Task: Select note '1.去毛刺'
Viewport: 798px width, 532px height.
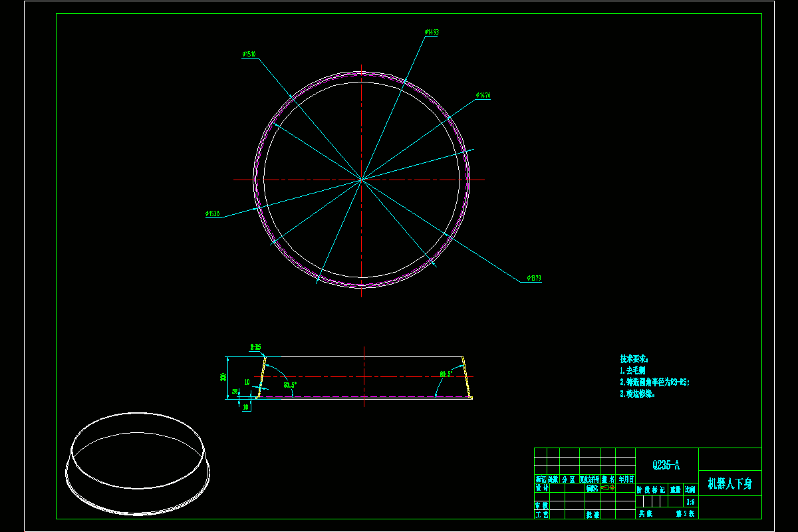Action: pyautogui.click(x=632, y=370)
